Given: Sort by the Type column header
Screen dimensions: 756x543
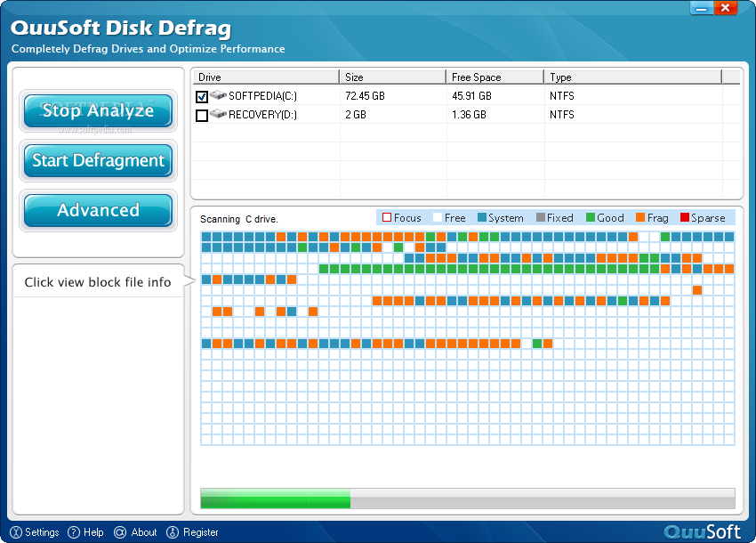Looking at the screenshot, I should click(633, 77).
